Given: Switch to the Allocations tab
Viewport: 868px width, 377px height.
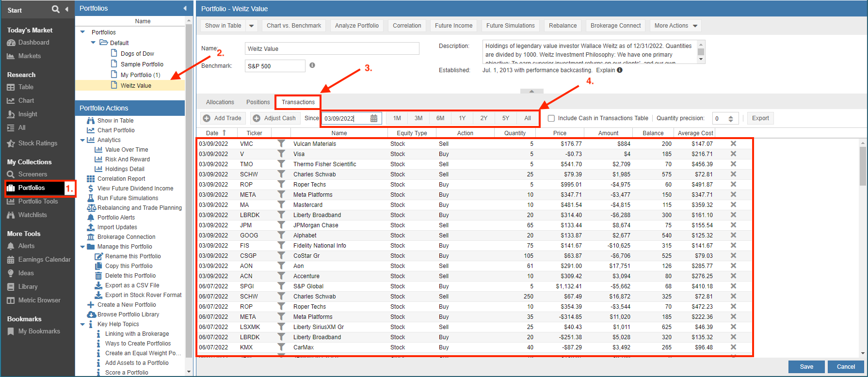Looking at the screenshot, I should pyautogui.click(x=220, y=102).
